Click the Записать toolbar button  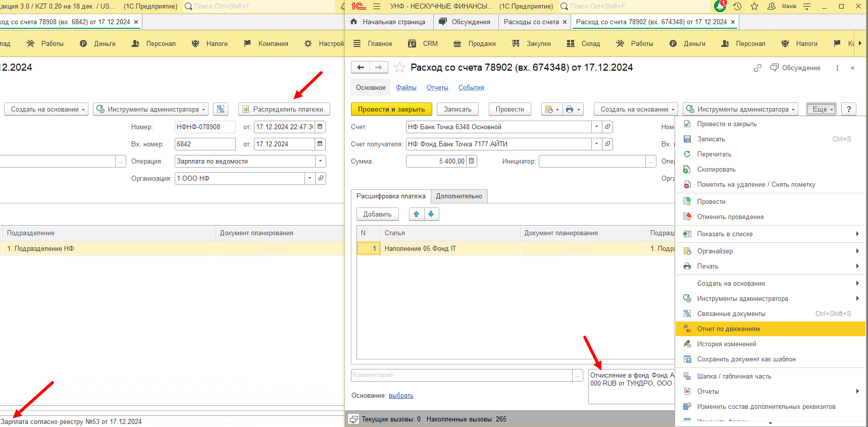click(x=457, y=109)
